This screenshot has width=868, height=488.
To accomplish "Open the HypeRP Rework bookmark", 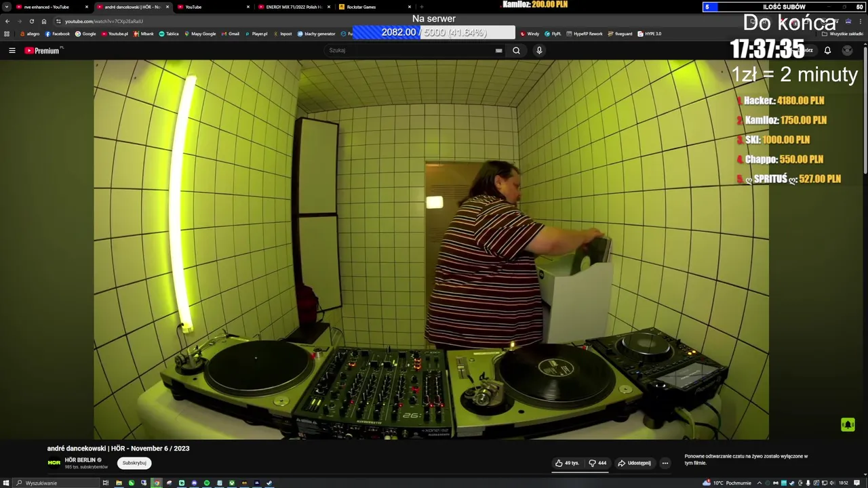I will pos(585,34).
